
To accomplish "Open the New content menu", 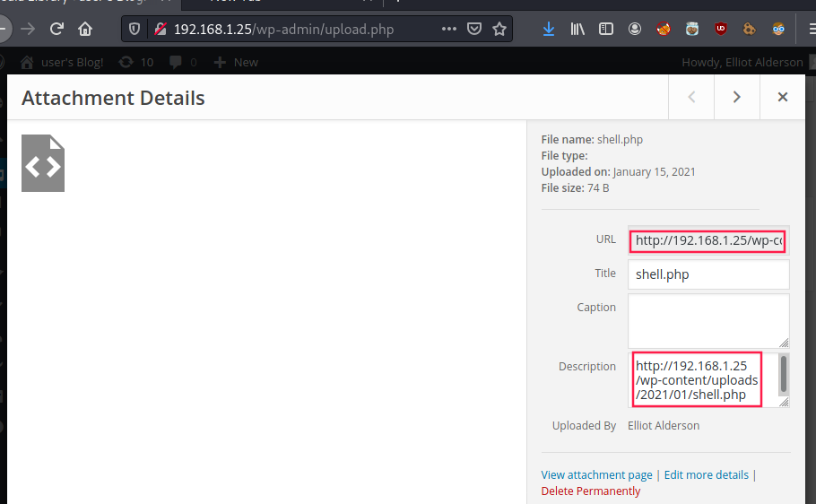I will point(236,63).
